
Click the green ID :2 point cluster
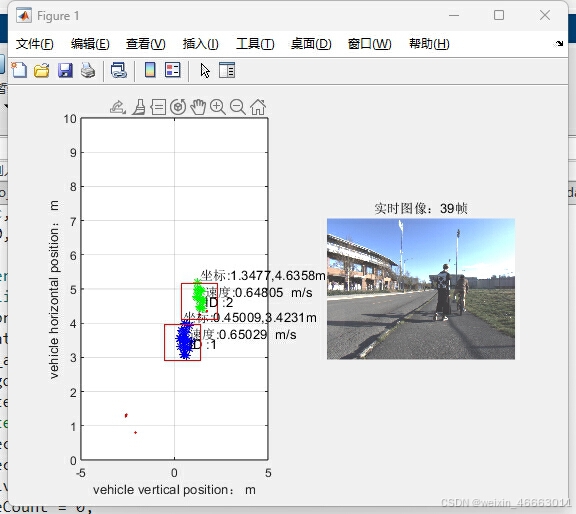[199, 296]
